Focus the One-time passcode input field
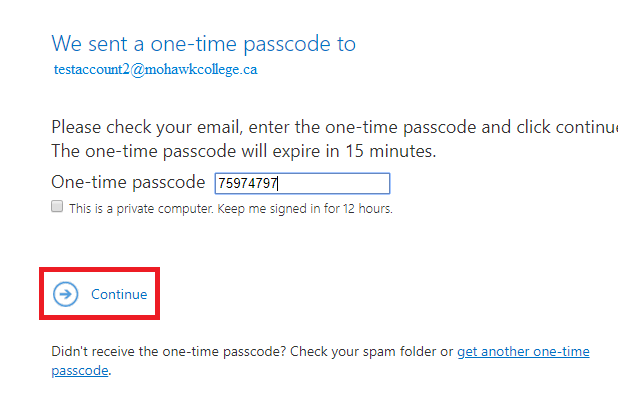This screenshot has width=618, height=406. [x=301, y=184]
